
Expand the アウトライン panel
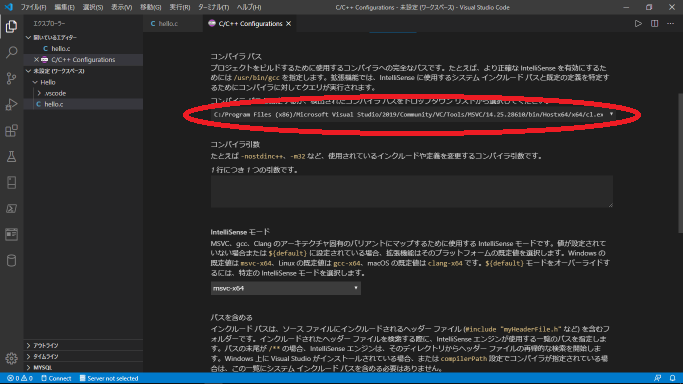[83, 345]
